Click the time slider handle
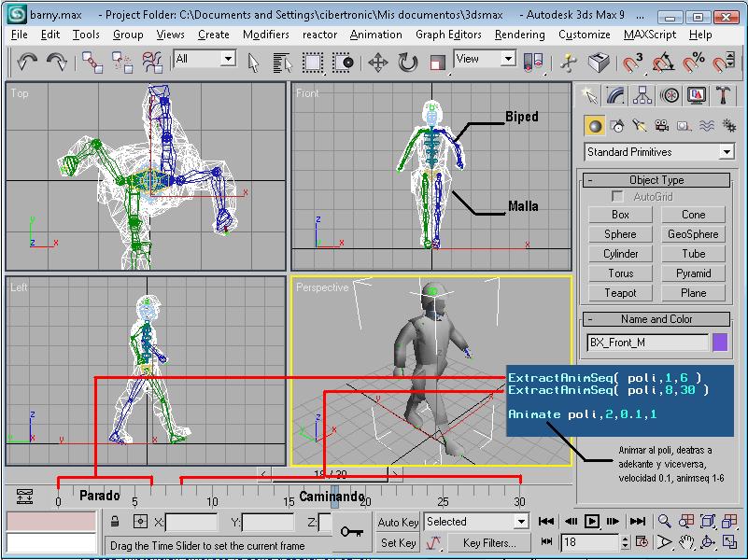This screenshot has width=748, height=560. point(330,475)
